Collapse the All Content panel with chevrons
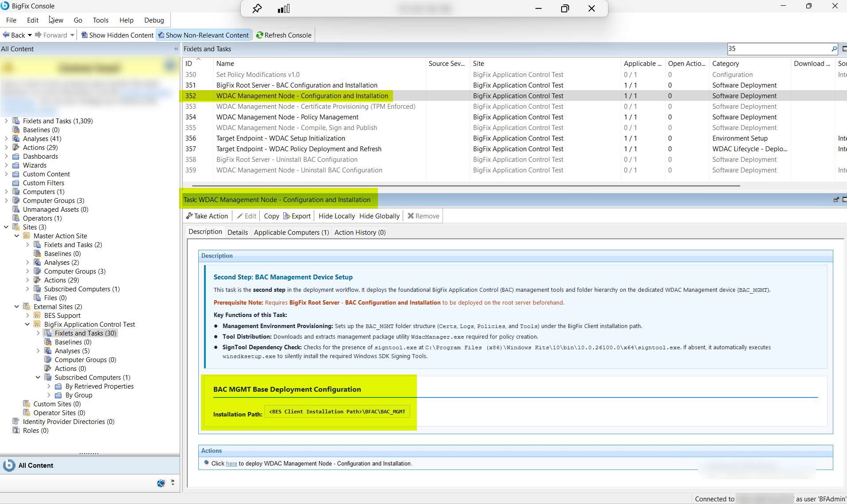Image resolution: width=847 pixels, height=504 pixels. 176,49
